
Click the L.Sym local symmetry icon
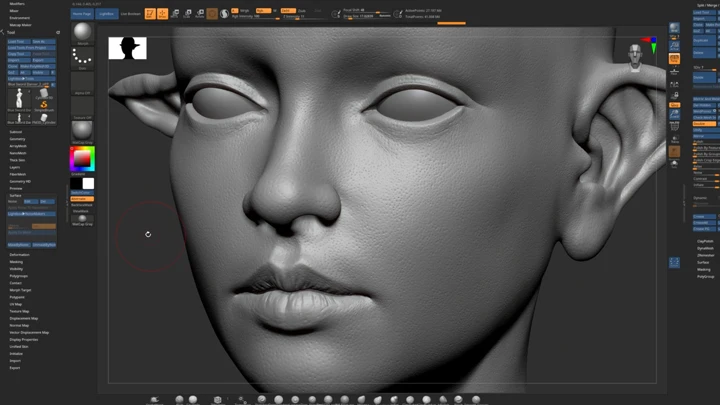pos(674,84)
